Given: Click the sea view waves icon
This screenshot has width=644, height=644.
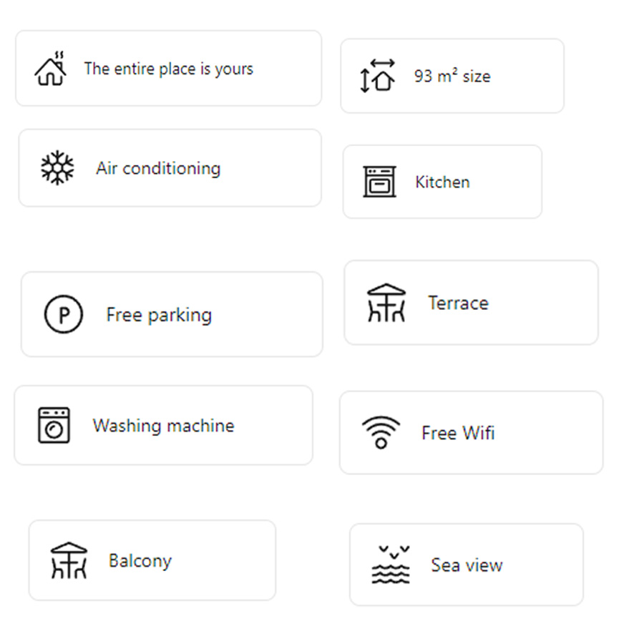Looking at the screenshot, I should click(x=391, y=565).
